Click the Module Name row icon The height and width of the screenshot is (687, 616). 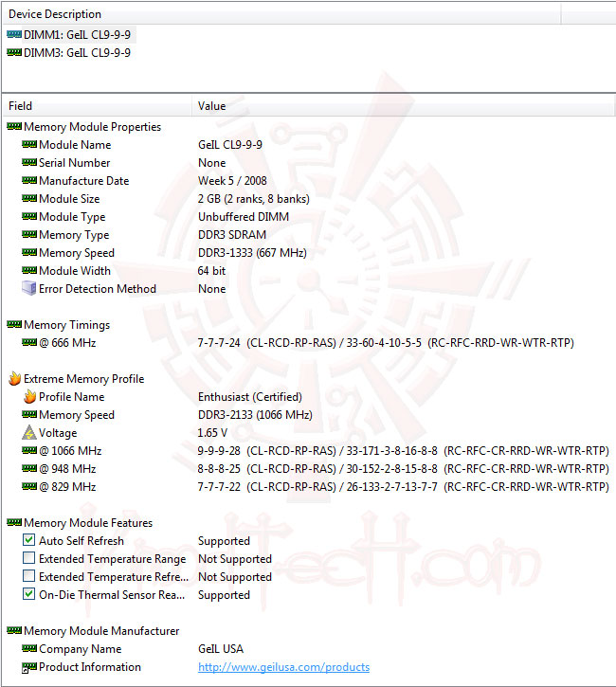(29, 144)
